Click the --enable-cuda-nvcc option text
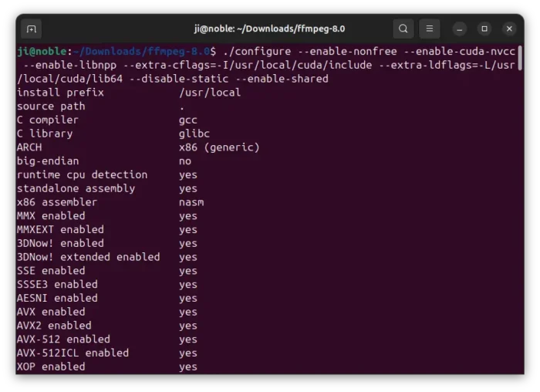The height and width of the screenshot is (392, 540). click(x=460, y=52)
